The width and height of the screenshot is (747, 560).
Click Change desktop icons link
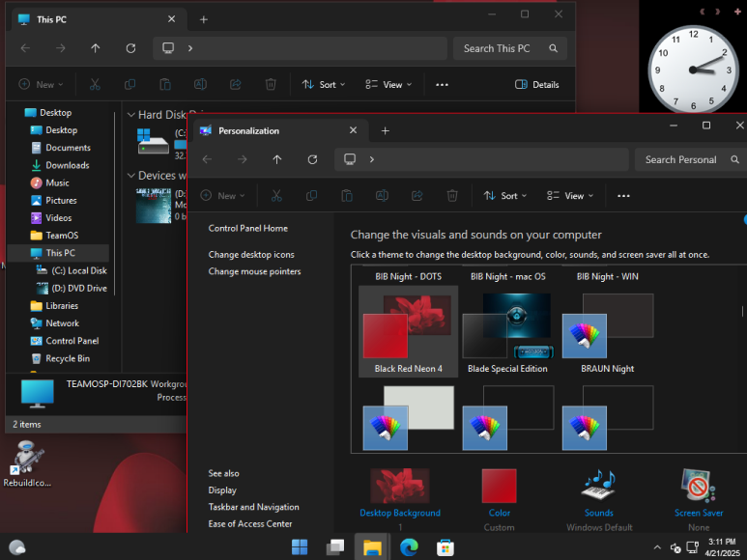pyautogui.click(x=251, y=255)
